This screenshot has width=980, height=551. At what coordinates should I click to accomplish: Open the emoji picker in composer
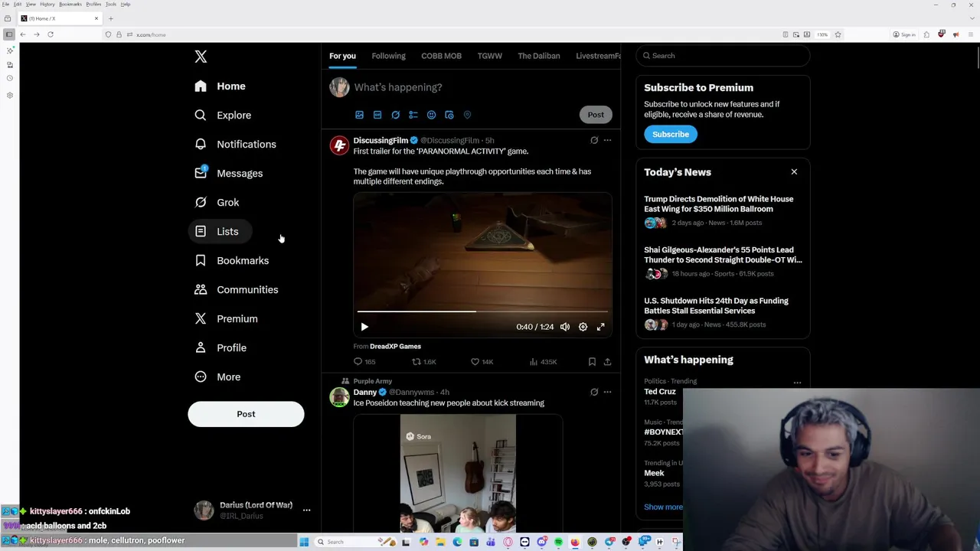pyautogui.click(x=431, y=115)
